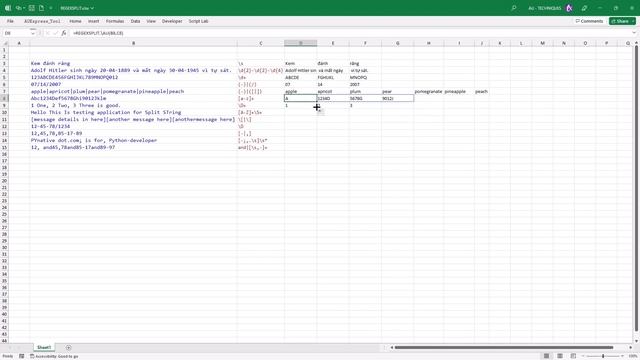Open Accessibility: Good to go status
The height and width of the screenshot is (360, 640).
54,356
